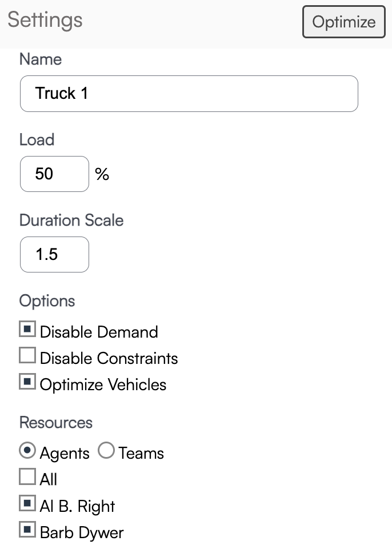Click the Settings panel heading
The image size is (392, 545).
[x=45, y=20]
